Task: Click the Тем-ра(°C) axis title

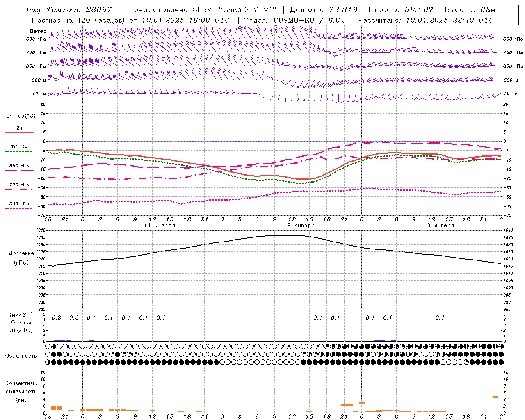Action: 19,116
